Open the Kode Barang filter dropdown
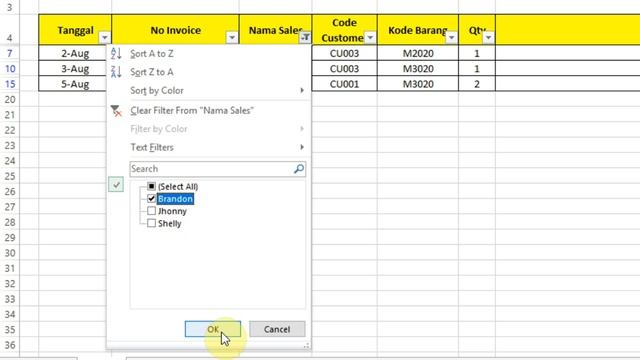640x360 pixels. point(451,38)
